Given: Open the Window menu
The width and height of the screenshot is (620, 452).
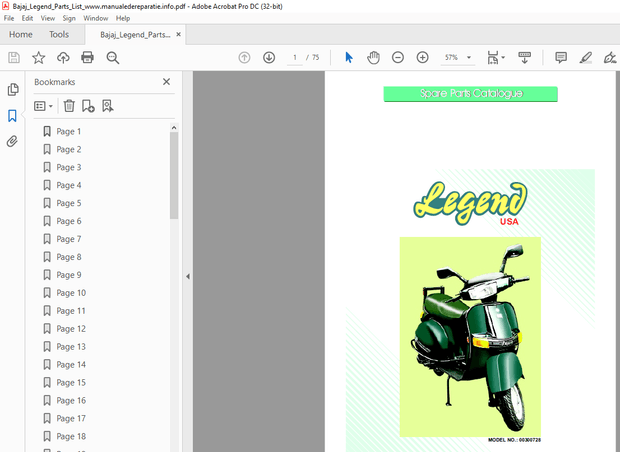Looking at the screenshot, I should [96, 18].
